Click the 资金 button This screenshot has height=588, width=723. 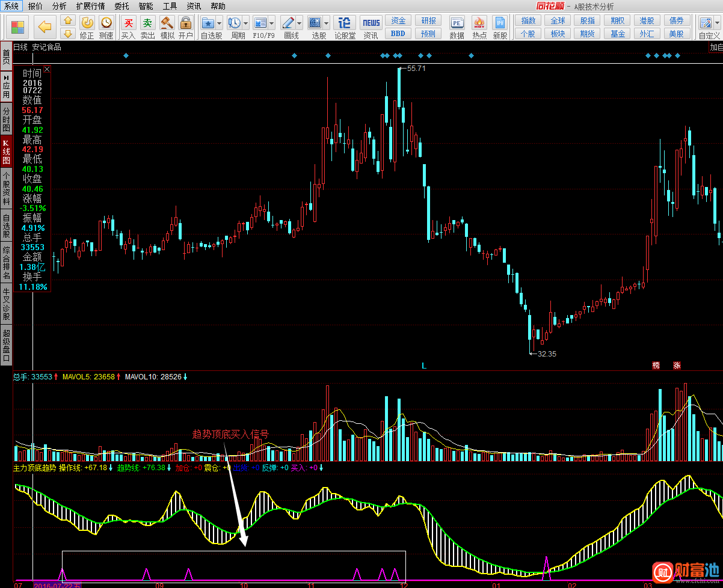(x=398, y=20)
